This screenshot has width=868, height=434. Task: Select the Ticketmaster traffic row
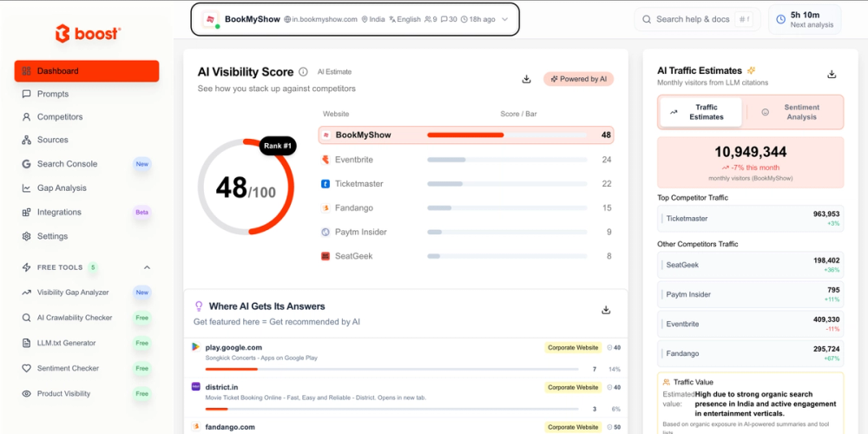click(751, 218)
